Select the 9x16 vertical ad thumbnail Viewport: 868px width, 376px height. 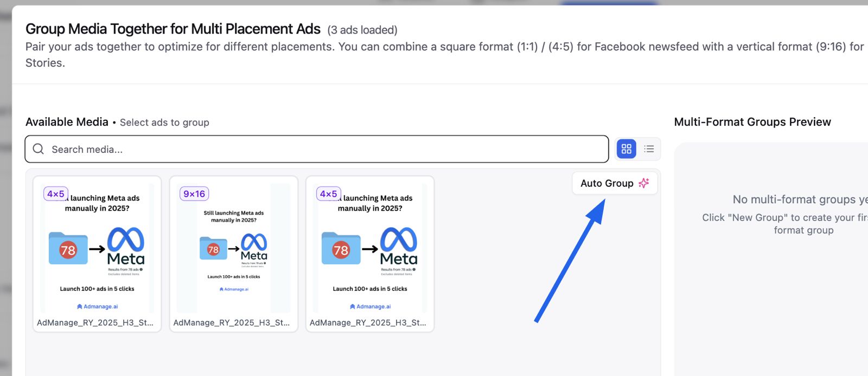(234, 248)
